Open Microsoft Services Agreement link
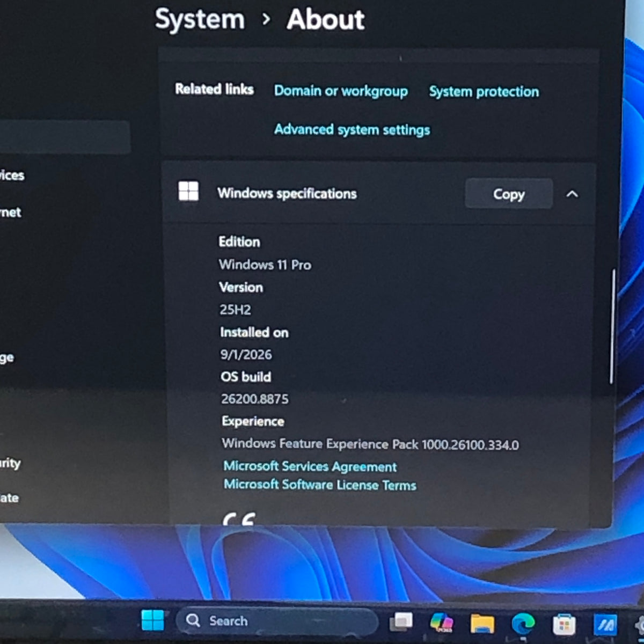Image resolution: width=644 pixels, height=644 pixels. pos(310,466)
